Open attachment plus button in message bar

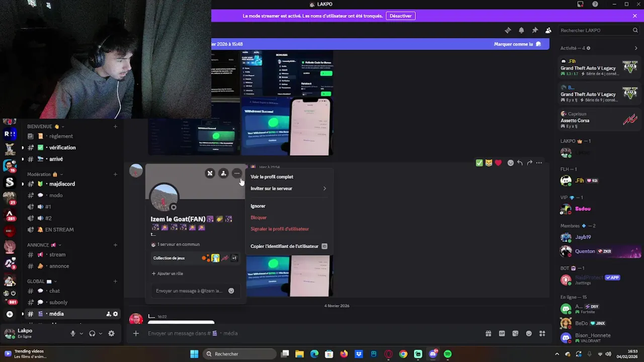pyautogui.click(x=135, y=333)
